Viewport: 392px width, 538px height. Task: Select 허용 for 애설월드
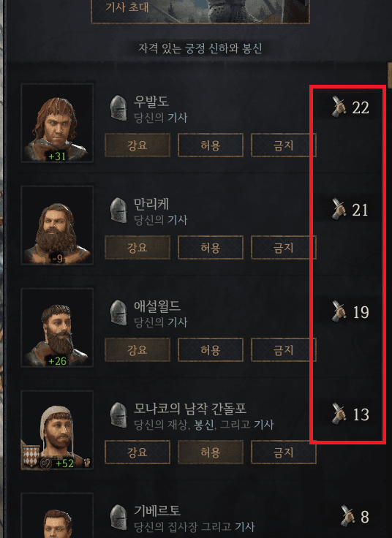pyautogui.click(x=211, y=349)
